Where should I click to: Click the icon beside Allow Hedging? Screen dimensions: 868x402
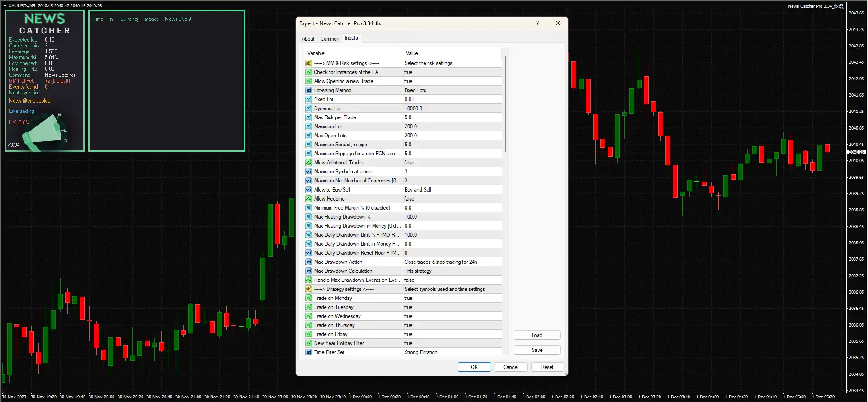(309, 199)
